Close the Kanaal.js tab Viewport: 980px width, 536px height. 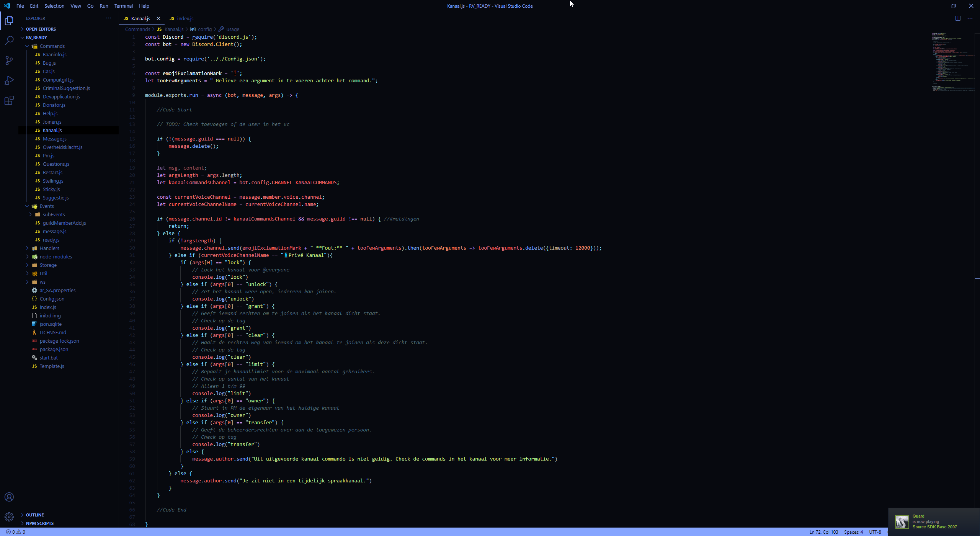point(158,18)
